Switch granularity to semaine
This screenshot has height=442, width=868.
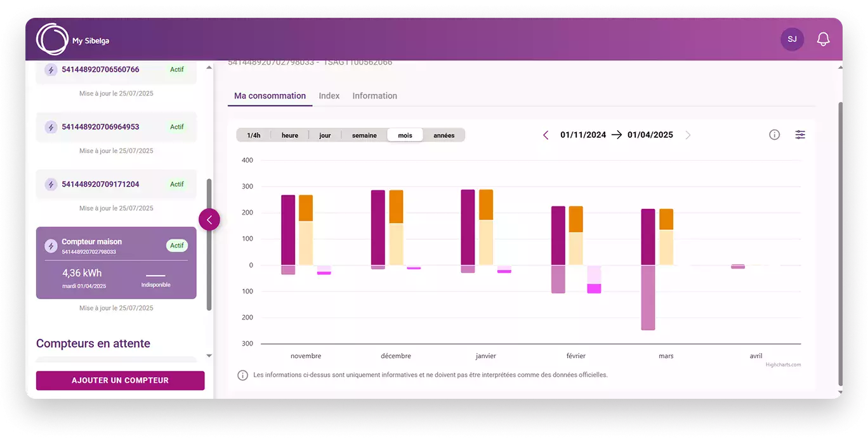[364, 135]
